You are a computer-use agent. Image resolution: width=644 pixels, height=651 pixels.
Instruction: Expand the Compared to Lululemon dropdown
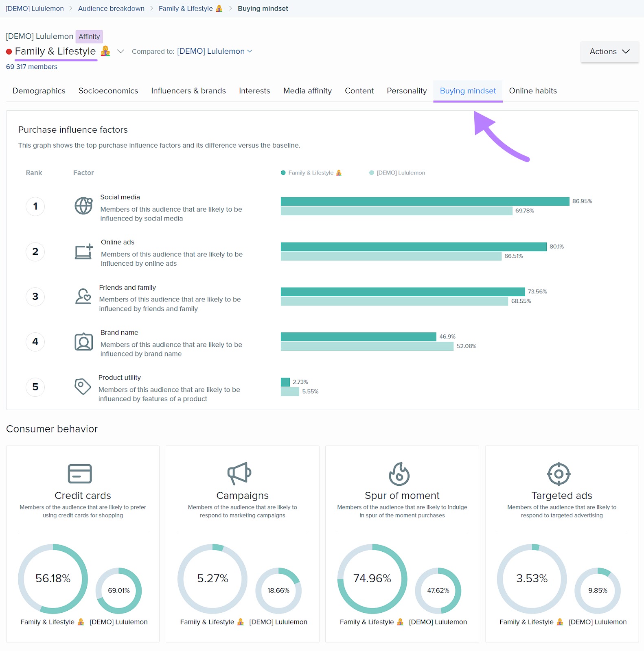point(215,51)
